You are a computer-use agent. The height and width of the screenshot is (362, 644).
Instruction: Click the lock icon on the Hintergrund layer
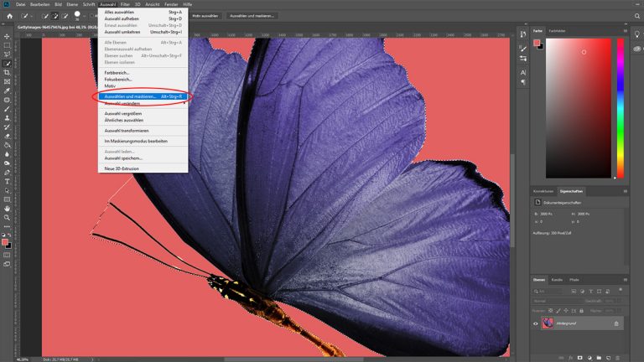click(x=616, y=323)
